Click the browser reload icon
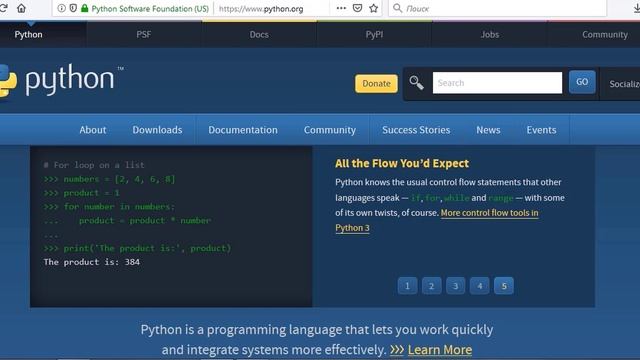The image size is (640, 360). [3, 8]
